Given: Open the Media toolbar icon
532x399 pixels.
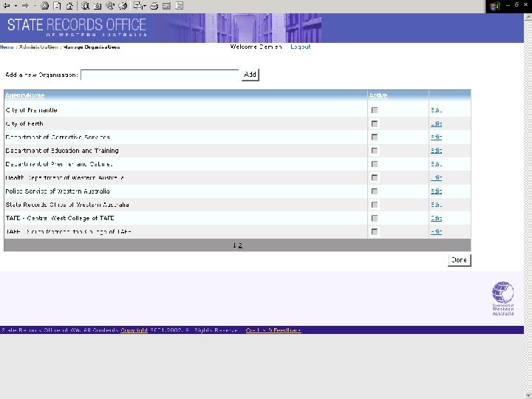Looking at the screenshot, I should tap(110, 6).
